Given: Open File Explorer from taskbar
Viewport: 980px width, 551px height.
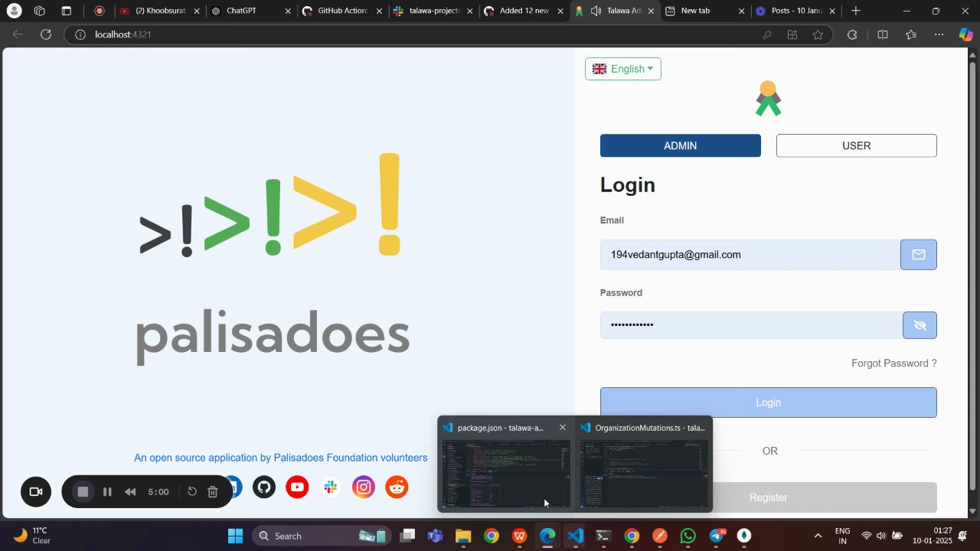Looking at the screenshot, I should coord(463,536).
